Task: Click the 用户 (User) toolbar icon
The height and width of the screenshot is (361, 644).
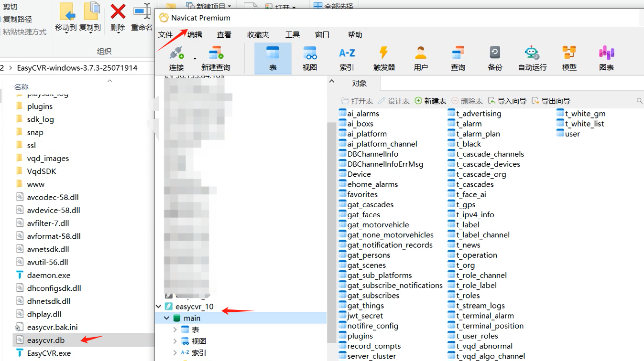Action: click(x=421, y=53)
